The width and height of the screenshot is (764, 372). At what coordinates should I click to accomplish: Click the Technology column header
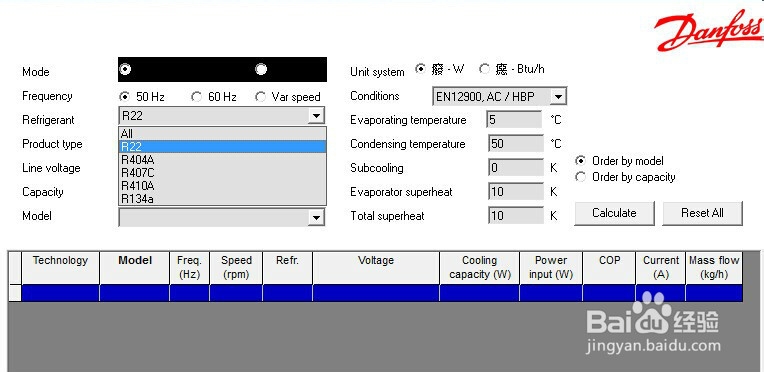(60, 268)
